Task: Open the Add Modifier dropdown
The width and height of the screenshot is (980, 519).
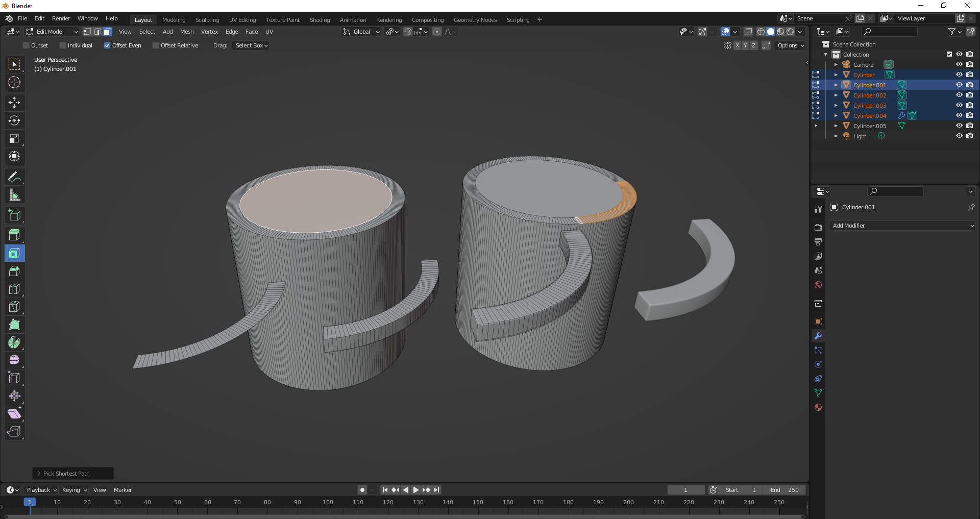Action: pyautogui.click(x=902, y=226)
